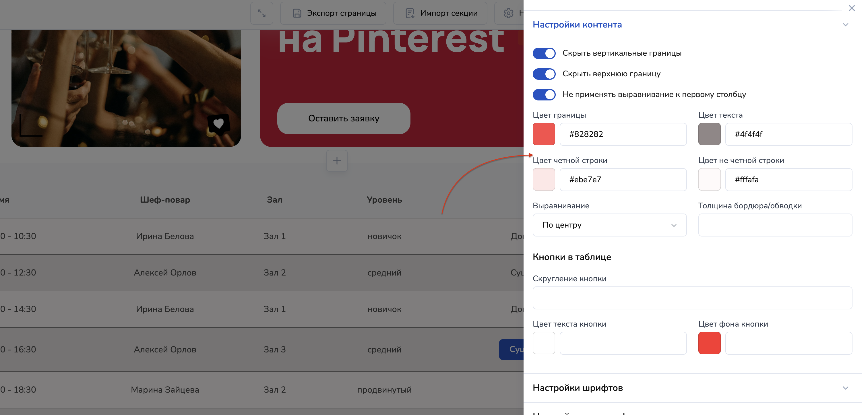
Task: Toggle Скрыть верхнюю границу switch
Action: tap(544, 74)
